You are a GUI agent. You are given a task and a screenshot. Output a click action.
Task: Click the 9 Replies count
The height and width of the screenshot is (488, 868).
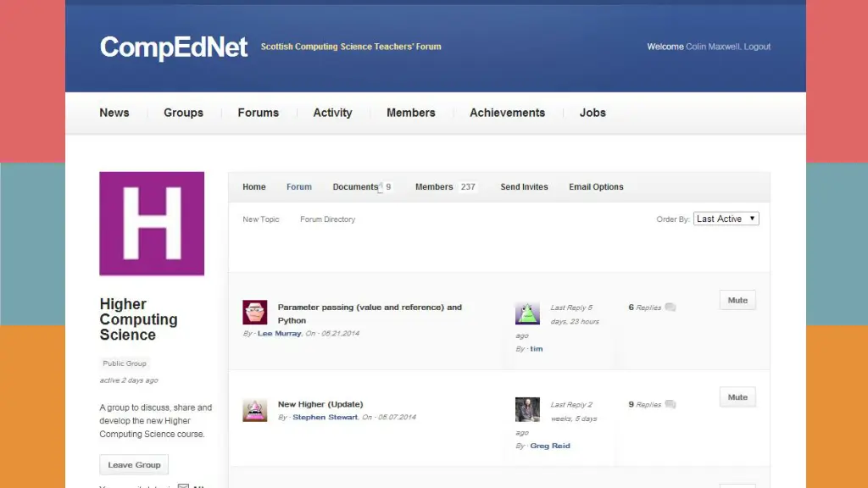point(645,404)
